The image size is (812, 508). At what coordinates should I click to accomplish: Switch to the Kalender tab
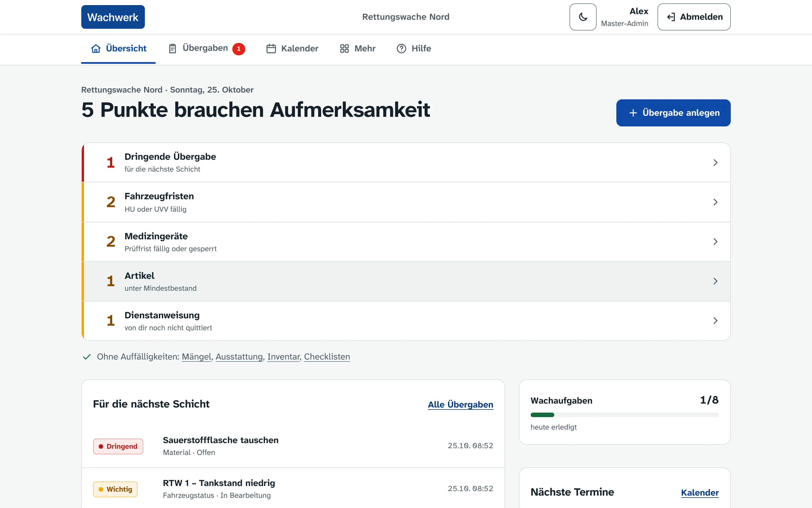292,48
